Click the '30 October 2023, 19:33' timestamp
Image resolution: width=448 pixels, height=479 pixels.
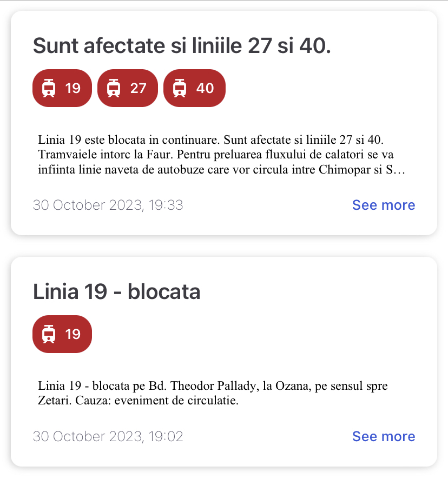[x=108, y=205]
